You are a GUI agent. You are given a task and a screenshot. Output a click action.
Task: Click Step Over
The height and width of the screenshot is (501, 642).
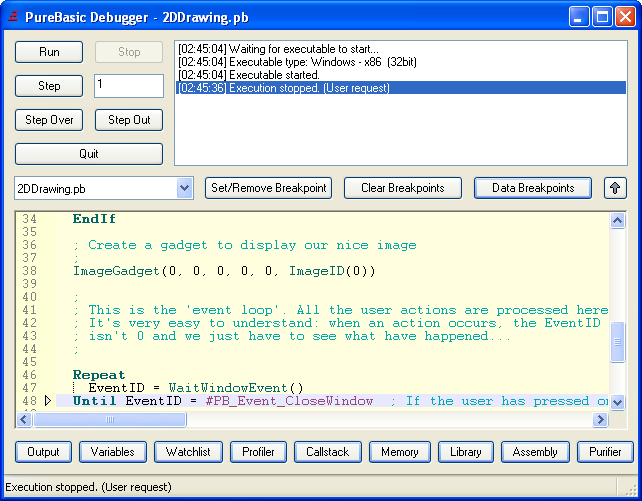[x=49, y=120]
